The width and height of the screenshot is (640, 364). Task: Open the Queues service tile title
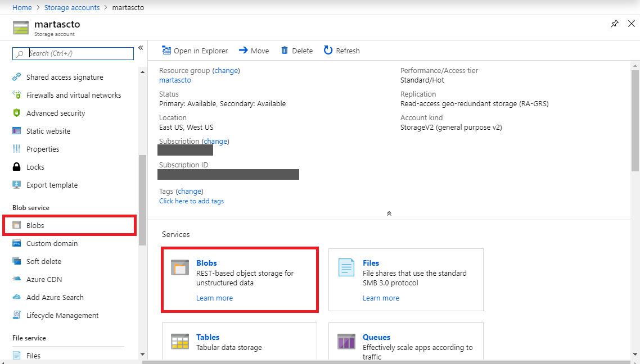tap(376, 337)
